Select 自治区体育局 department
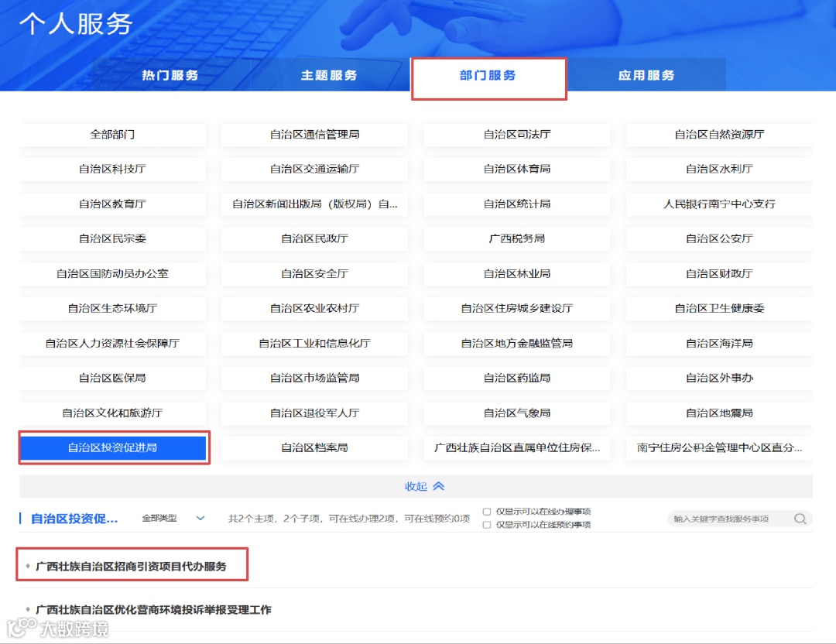The height and width of the screenshot is (644, 836). (x=517, y=169)
